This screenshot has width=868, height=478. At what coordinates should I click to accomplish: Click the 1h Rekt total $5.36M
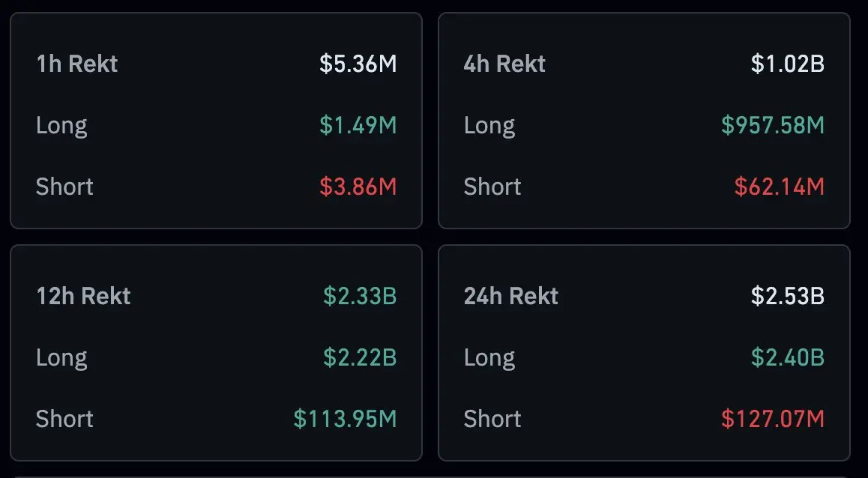tap(358, 64)
